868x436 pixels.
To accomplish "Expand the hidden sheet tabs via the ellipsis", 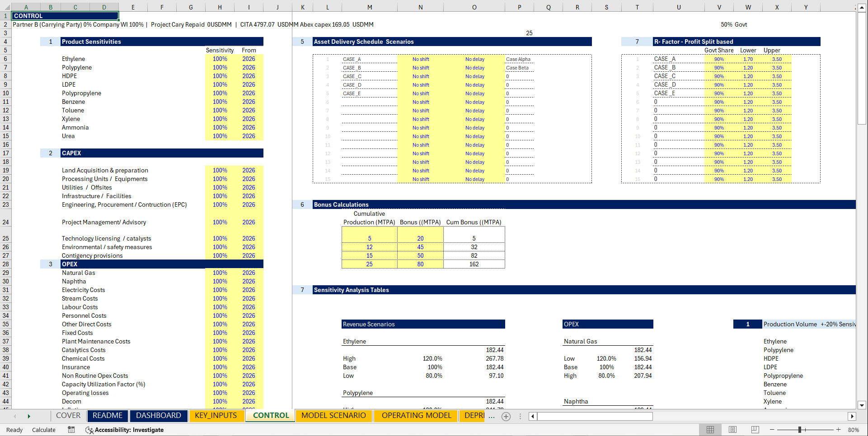I will pyautogui.click(x=492, y=417).
